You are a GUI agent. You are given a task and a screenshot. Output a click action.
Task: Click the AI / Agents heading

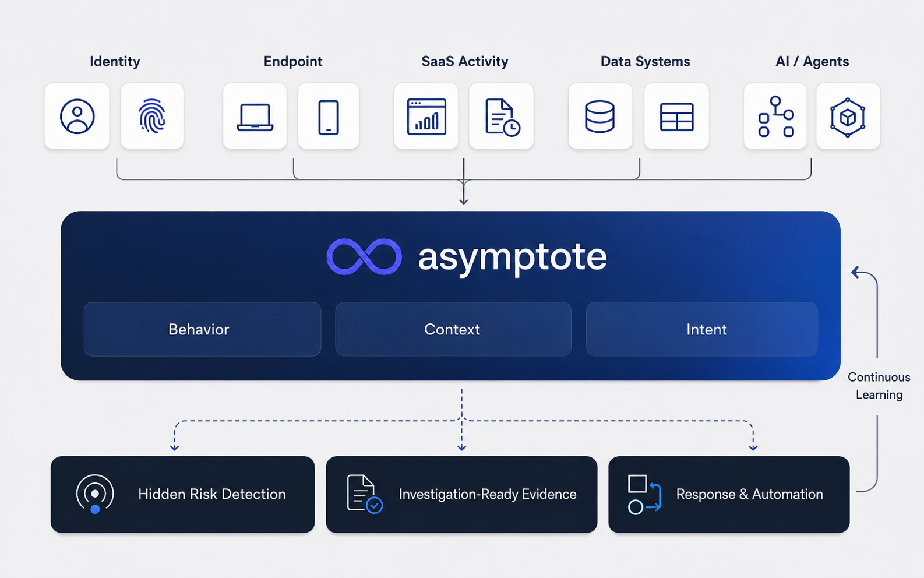(x=812, y=62)
